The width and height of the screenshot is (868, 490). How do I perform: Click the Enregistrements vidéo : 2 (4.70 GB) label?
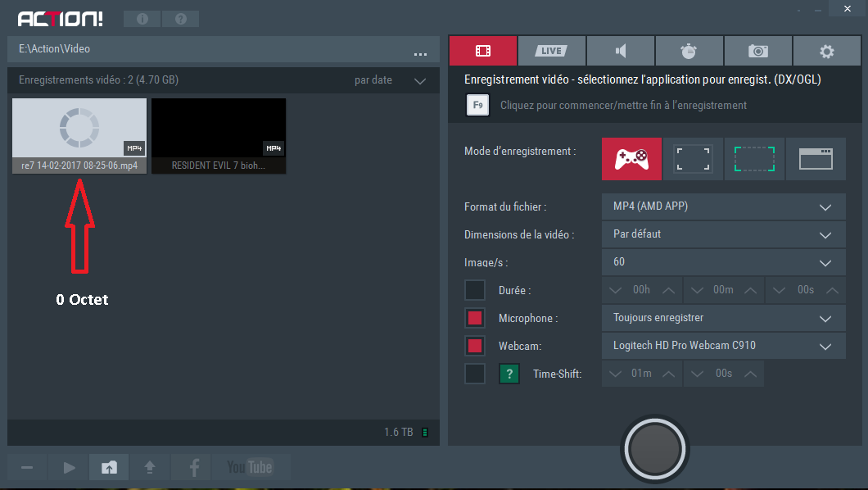point(98,79)
